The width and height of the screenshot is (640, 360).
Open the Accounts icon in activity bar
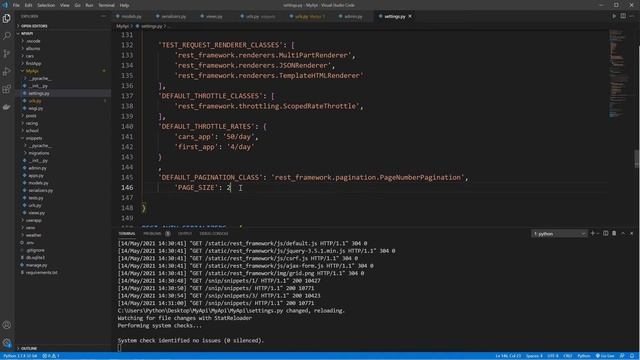(x=7, y=325)
